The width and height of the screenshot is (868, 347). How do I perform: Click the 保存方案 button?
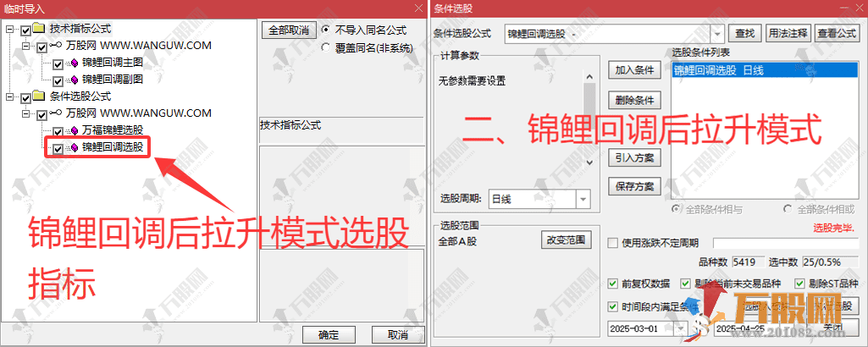634,186
